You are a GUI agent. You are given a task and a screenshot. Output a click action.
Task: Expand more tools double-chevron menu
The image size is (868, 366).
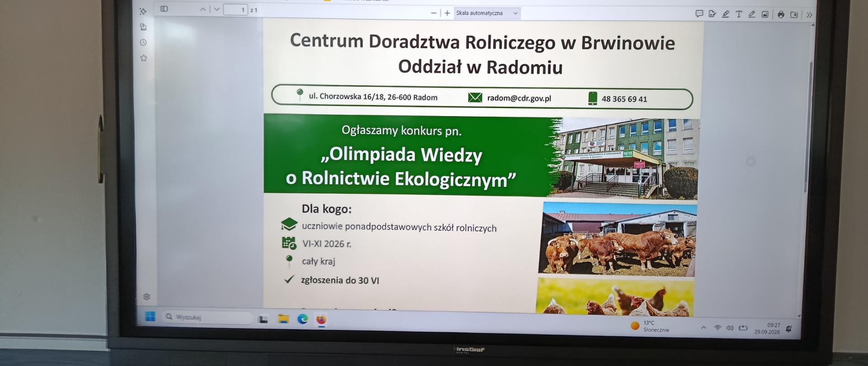tap(809, 15)
